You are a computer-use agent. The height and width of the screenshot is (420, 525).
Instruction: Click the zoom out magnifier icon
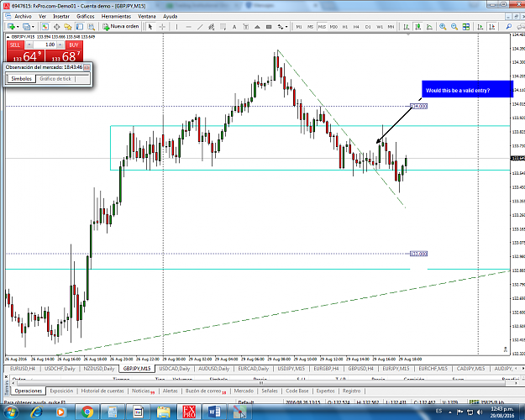click(x=454, y=26)
